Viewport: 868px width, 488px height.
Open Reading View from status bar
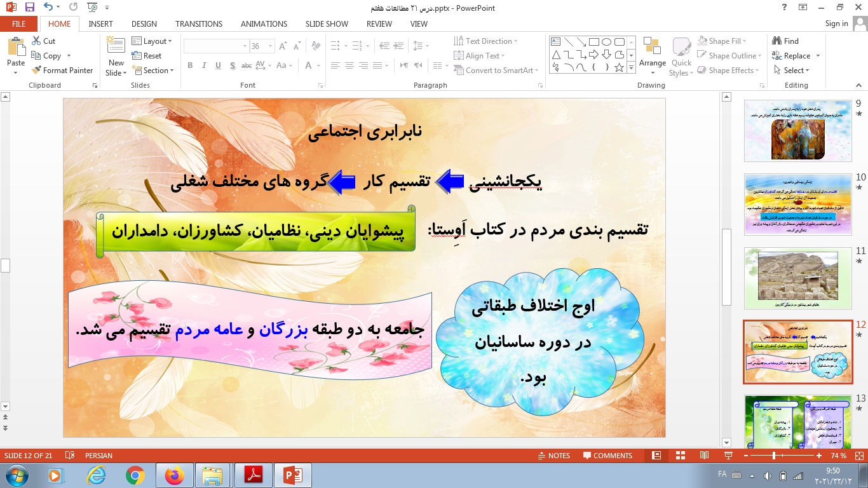click(704, 456)
